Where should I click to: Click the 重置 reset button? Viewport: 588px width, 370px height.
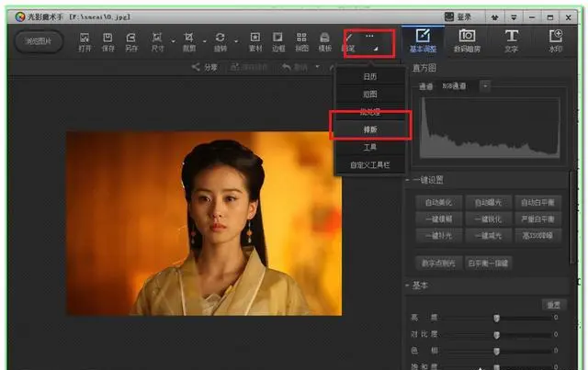553,305
